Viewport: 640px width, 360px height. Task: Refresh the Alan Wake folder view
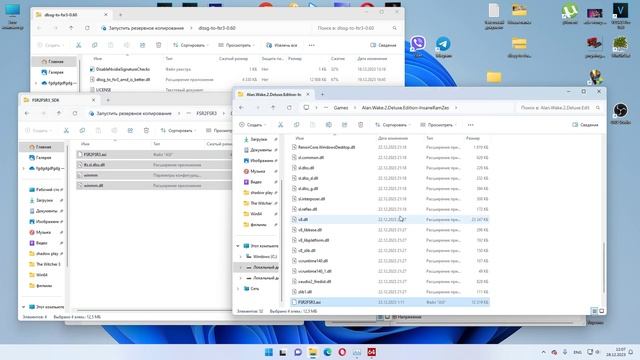tap(289, 108)
